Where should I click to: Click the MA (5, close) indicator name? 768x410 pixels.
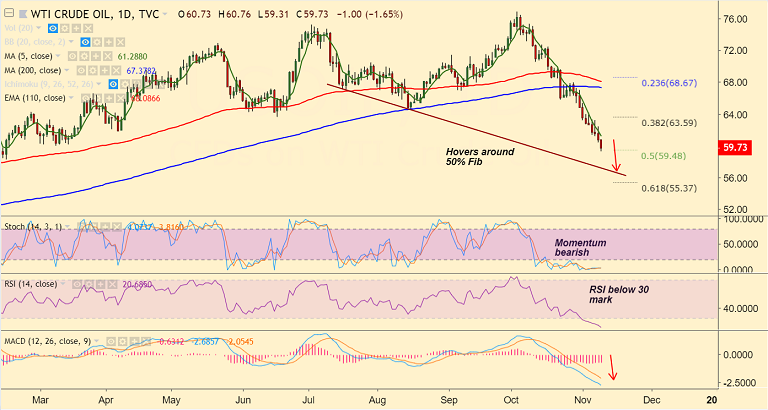[x=28, y=56]
